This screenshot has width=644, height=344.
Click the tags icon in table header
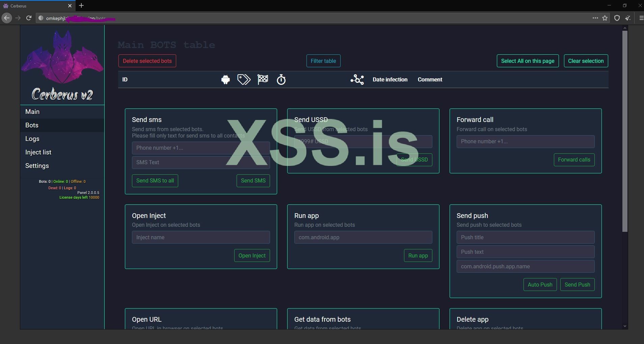[244, 80]
